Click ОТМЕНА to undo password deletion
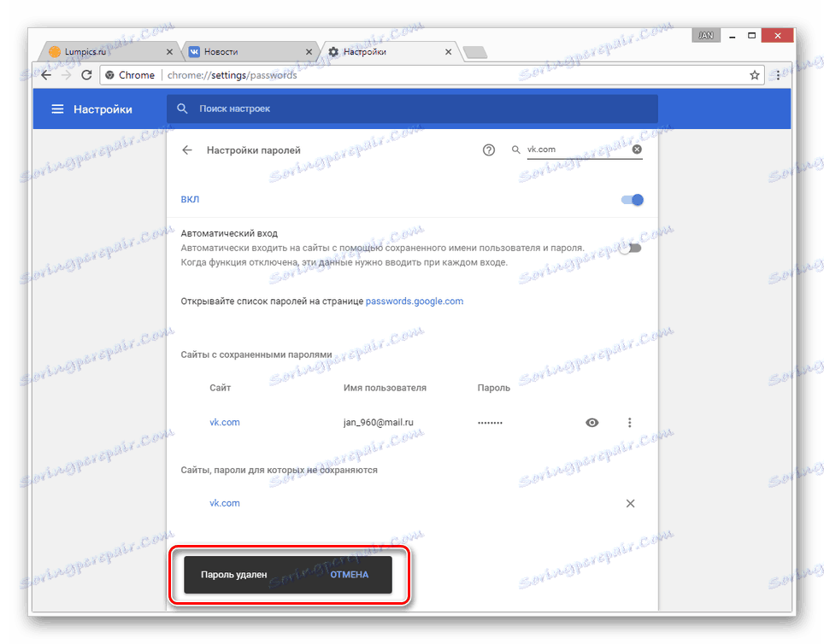824x644 pixels. pos(350,575)
